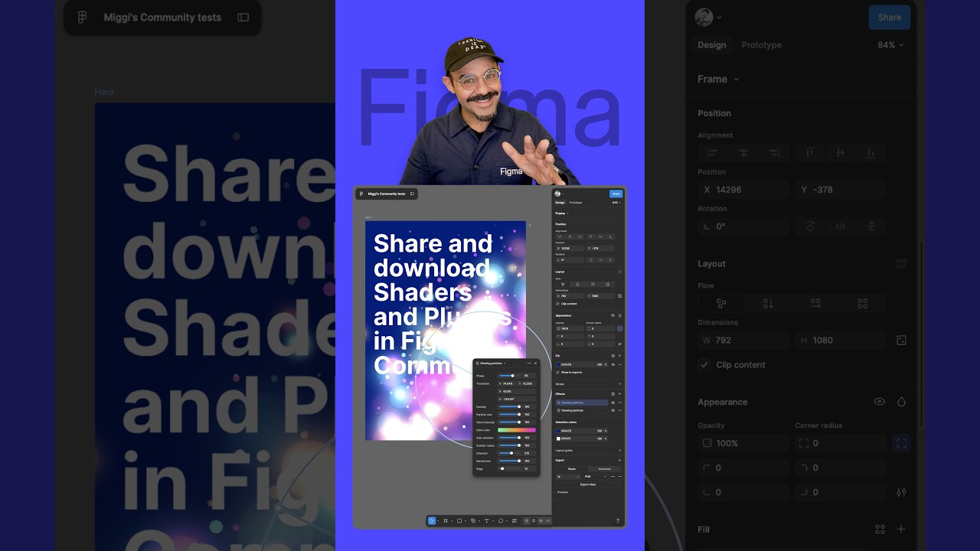The image size is (980, 551).
Task: Open more options on Glowing particles popup
Action: coord(529,364)
